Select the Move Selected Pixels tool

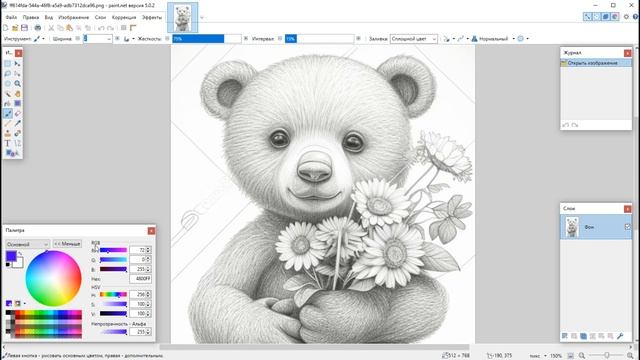coord(18,64)
